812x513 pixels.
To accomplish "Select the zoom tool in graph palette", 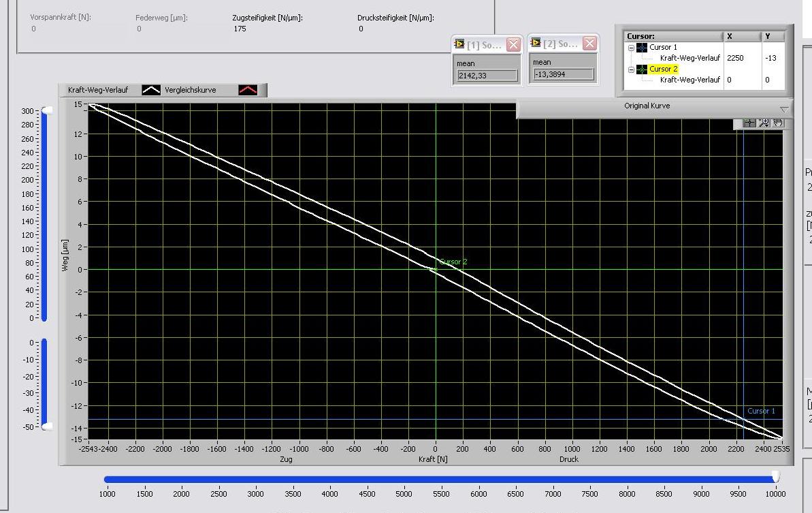I will [763, 123].
